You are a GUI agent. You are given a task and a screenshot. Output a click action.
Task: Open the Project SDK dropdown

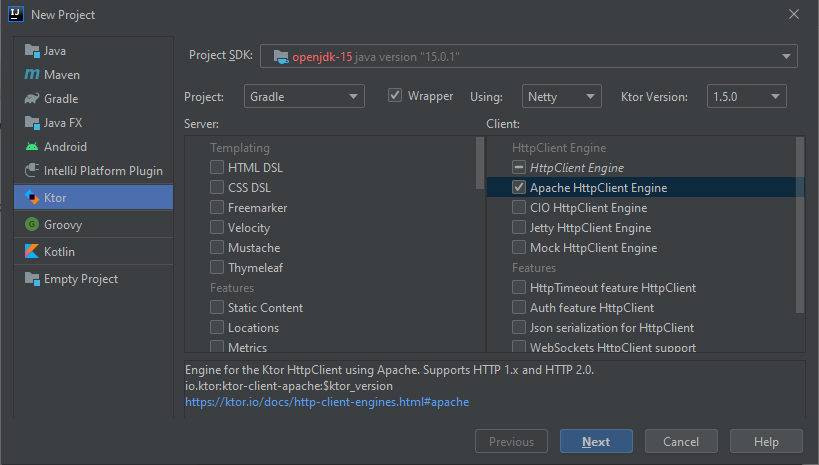pos(529,56)
